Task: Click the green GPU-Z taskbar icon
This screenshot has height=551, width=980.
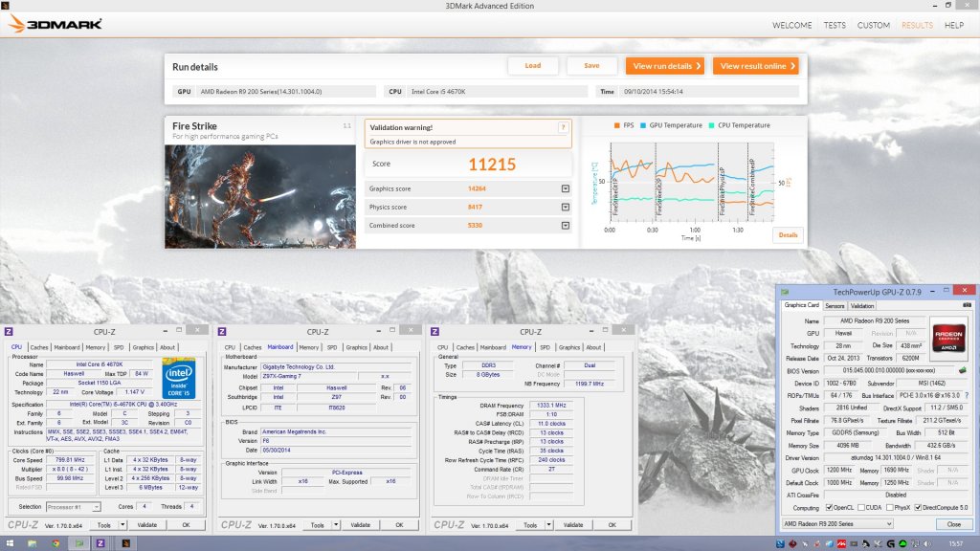Action: pos(78,543)
